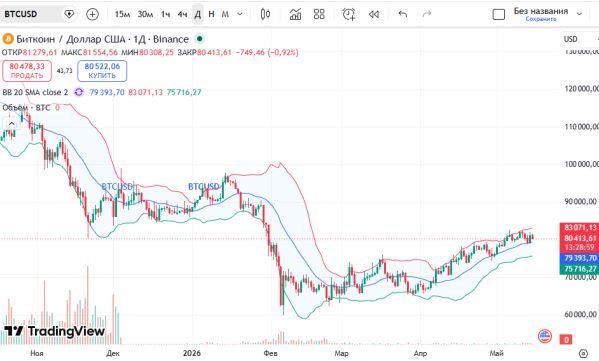599x361 pixels.
Task: Redo the action arrow
Action: click(x=427, y=14)
